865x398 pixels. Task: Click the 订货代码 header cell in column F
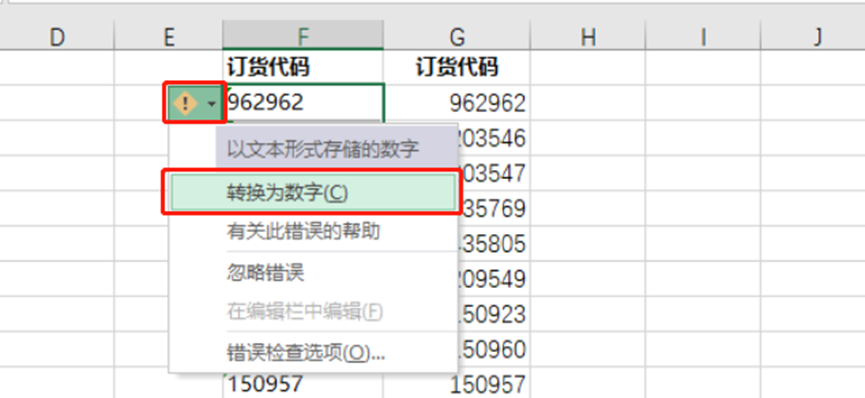click(303, 67)
